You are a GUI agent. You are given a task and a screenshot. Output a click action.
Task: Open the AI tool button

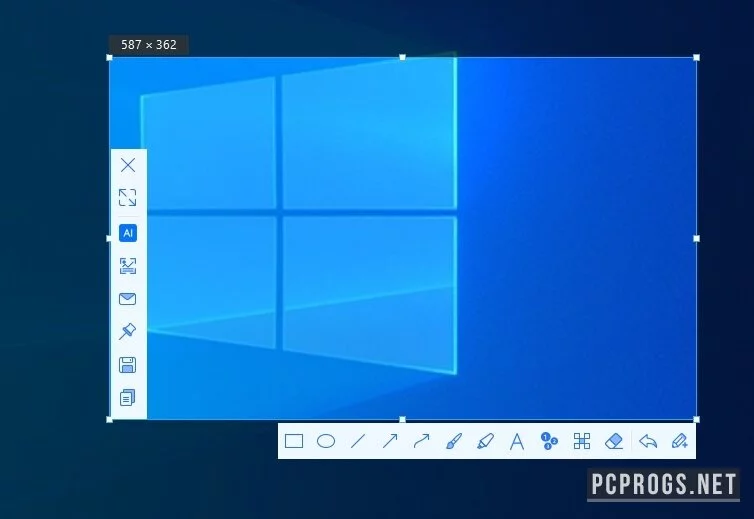click(128, 233)
